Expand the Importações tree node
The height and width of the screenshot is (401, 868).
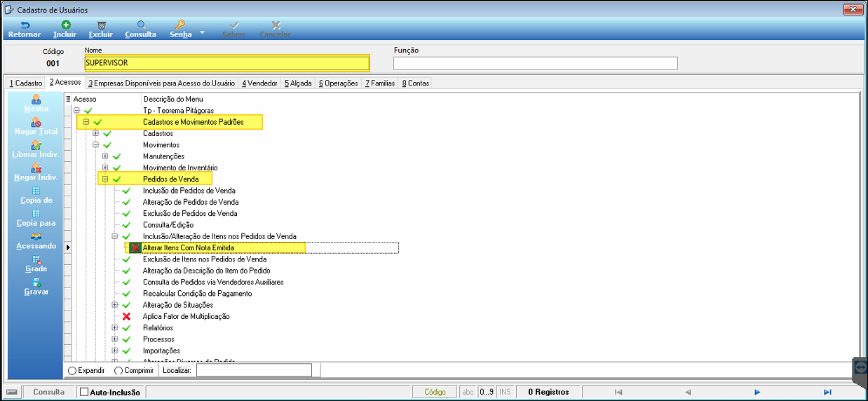coord(115,351)
